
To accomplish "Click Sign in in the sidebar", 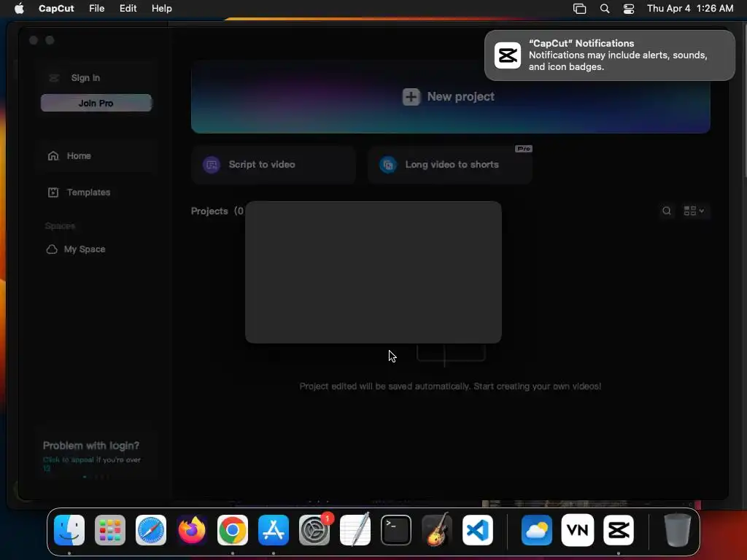I will point(85,77).
